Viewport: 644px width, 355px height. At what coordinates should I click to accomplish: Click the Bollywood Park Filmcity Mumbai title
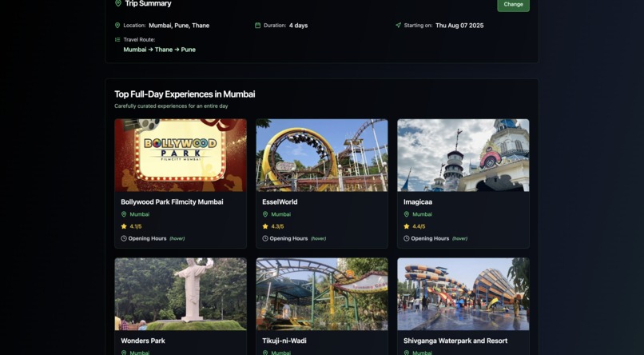pos(172,202)
